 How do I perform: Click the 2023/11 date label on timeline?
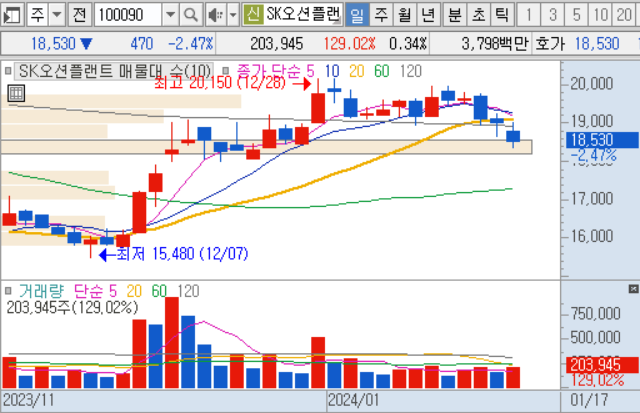point(29,400)
